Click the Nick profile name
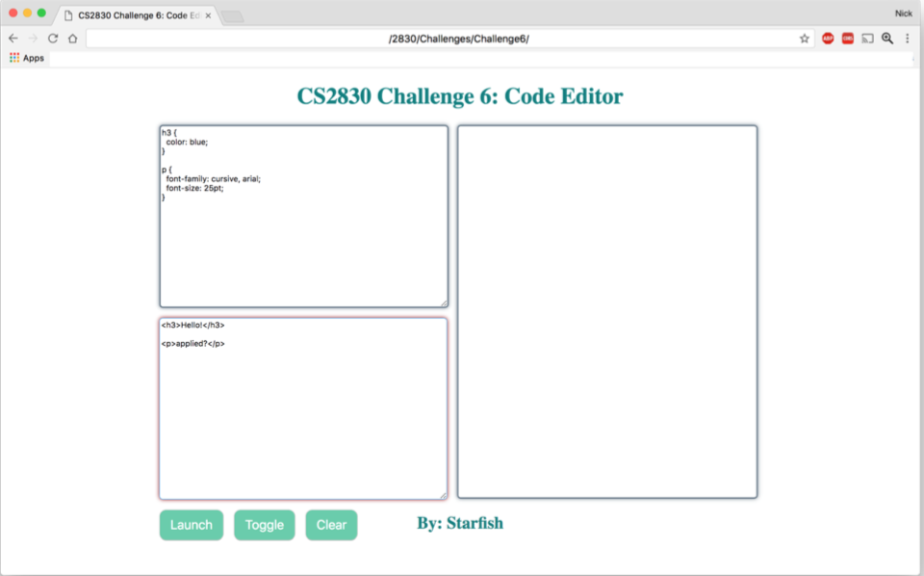This screenshot has height=576, width=924. 904,13
